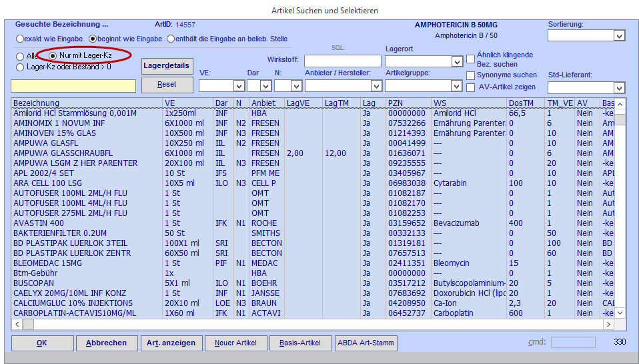Check 'AV-Artikel zeigen' box
This screenshot has height=364, width=639.
click(471, 87)
